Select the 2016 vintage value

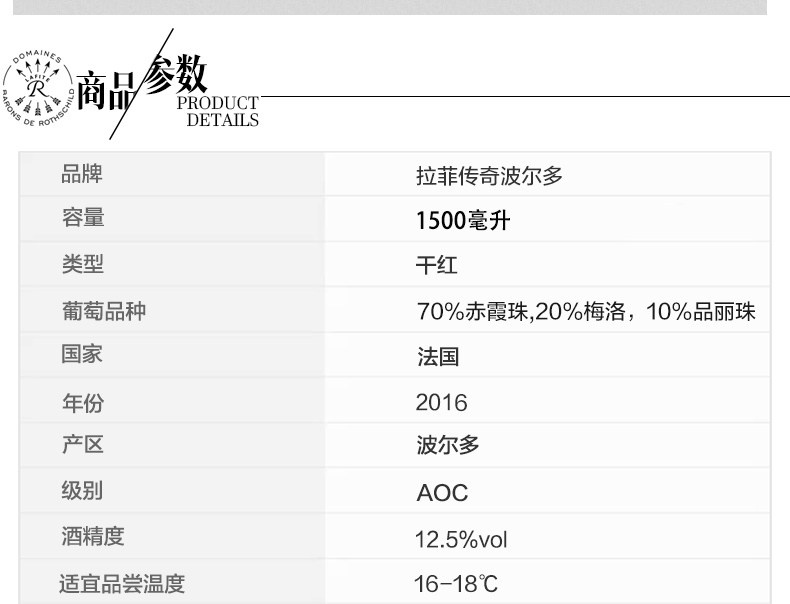point(441,402)
